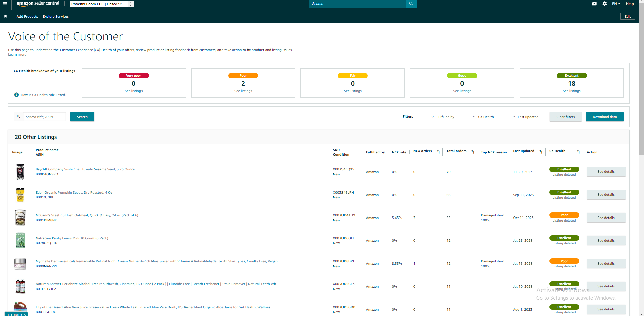Image resolution: width=644 pixels, height=316 pixels.
Task: Click the McCann's oatmeal product thumbnail
Action: point(20,218)
